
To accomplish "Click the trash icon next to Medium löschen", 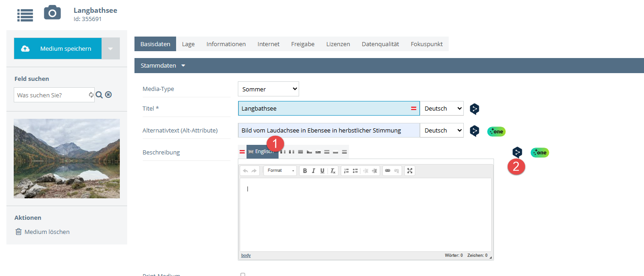I will tap(18, 232).
